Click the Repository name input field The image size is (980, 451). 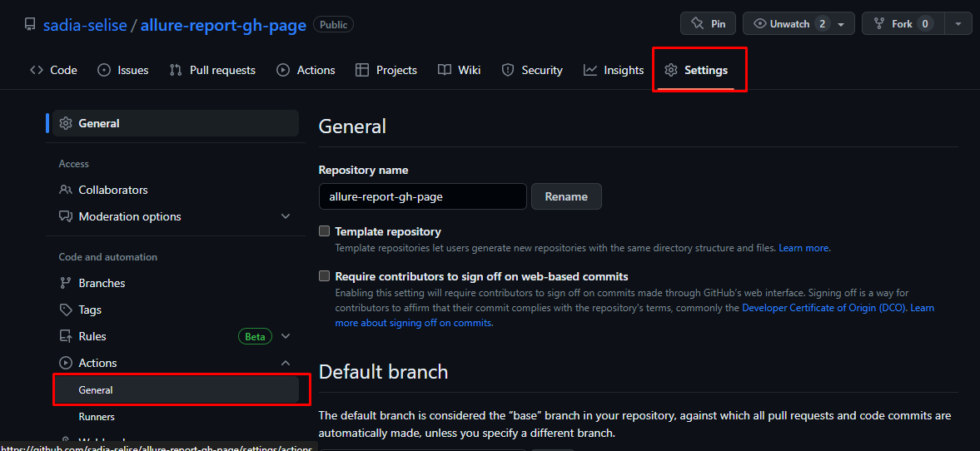pyautogui.click(x=422, y=196)
